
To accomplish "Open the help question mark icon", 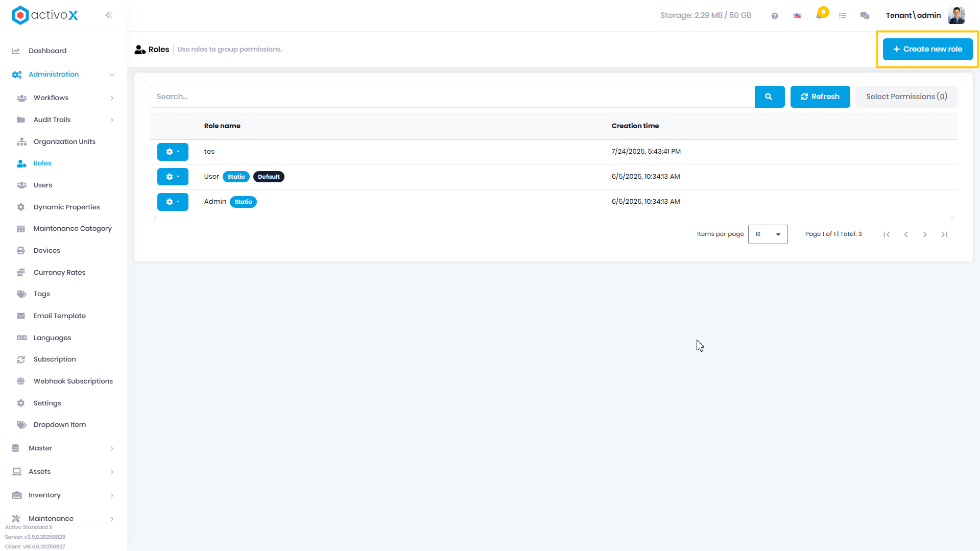I will [775, 16].
